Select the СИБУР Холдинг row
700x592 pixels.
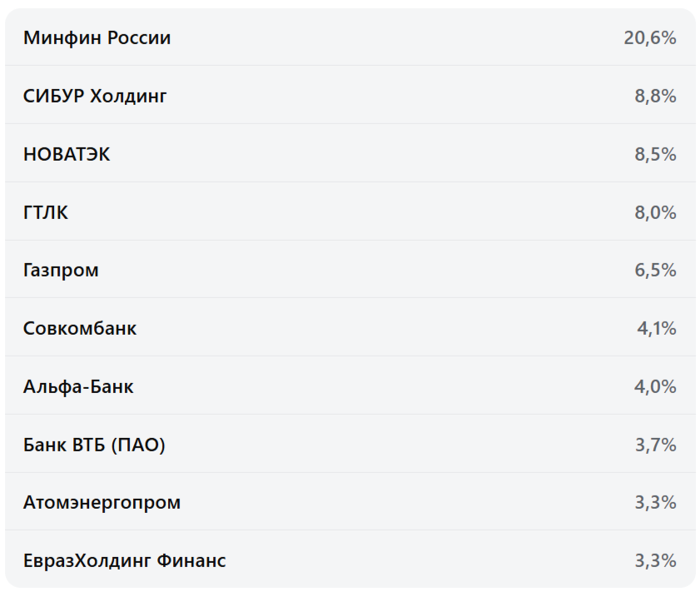95,96
